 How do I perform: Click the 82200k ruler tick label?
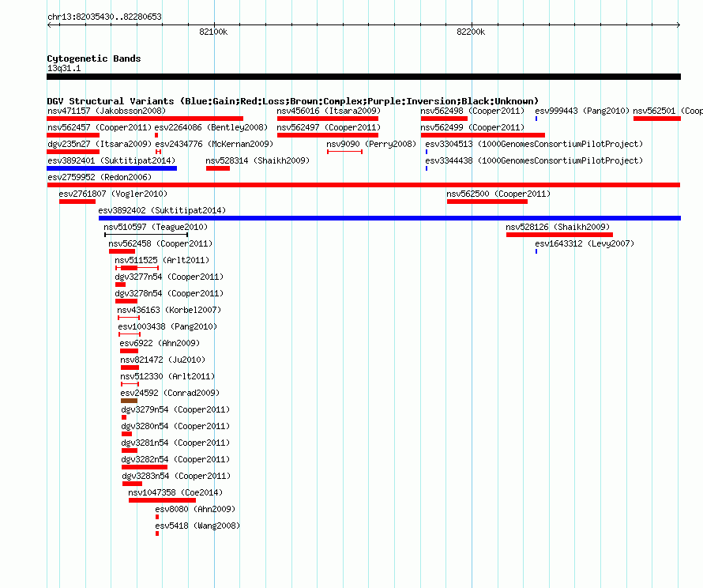471,32
